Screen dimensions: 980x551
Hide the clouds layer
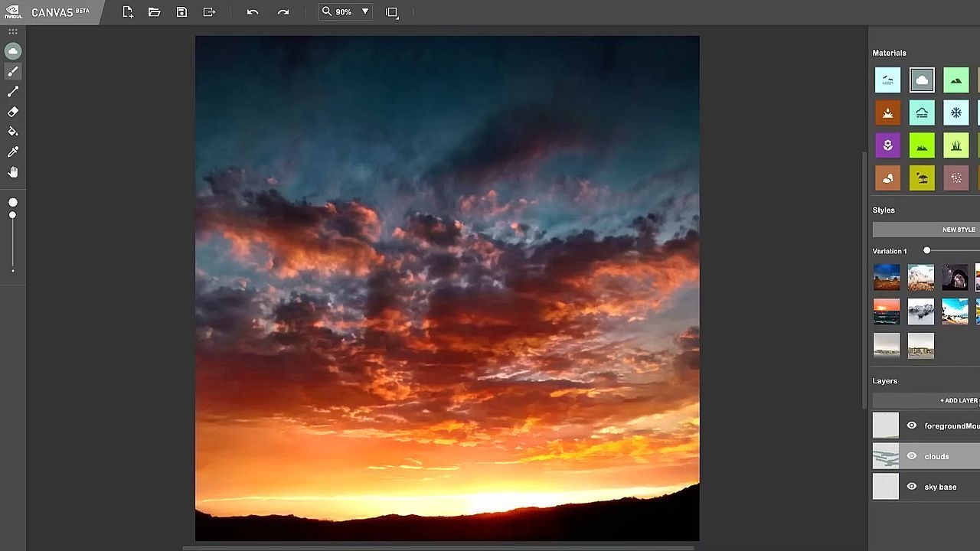coord(912,456)
